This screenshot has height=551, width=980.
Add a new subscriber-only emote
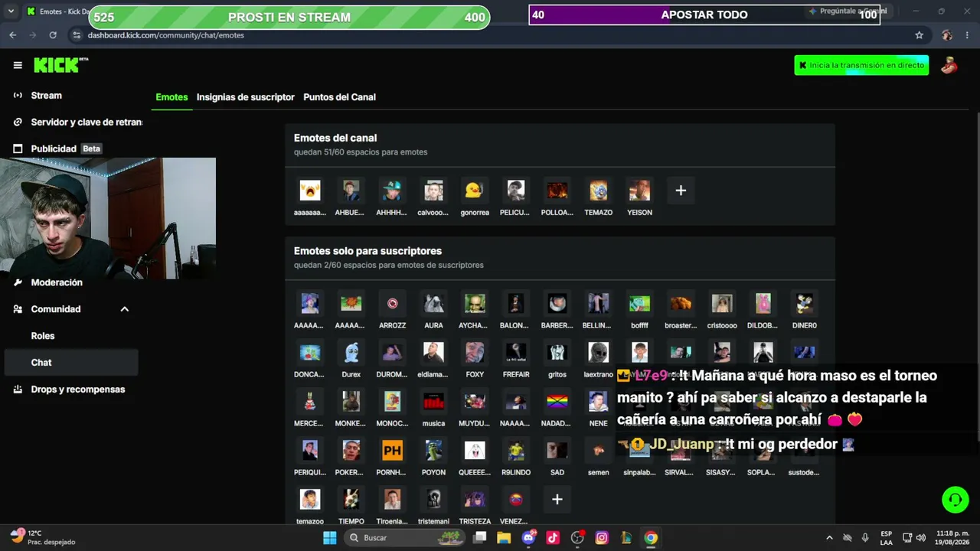click(x=557, y=499)
